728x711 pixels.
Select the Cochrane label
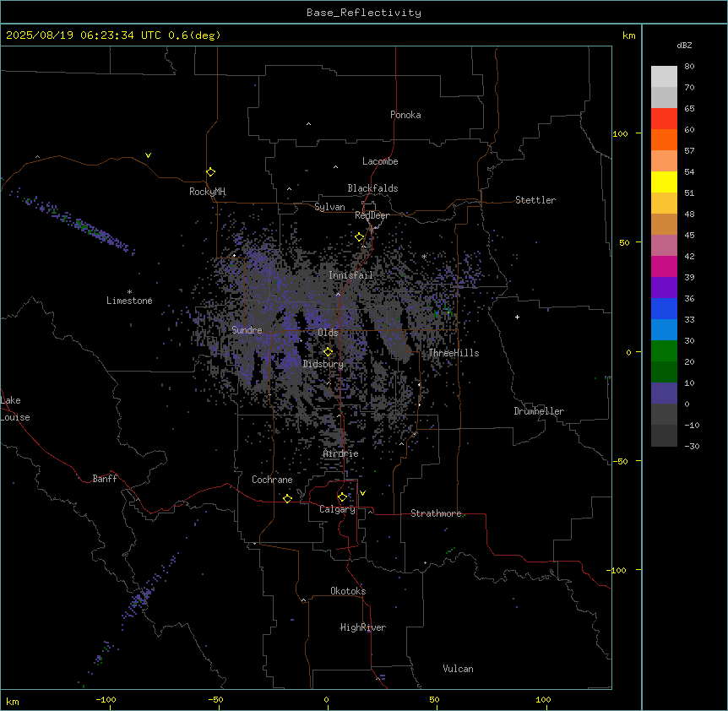tap(272, 480)
